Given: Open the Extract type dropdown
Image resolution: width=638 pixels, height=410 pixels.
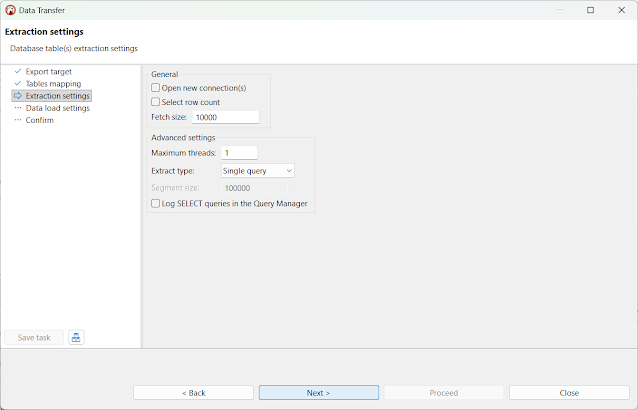Looking at the screenshot, I should (258, 171).
